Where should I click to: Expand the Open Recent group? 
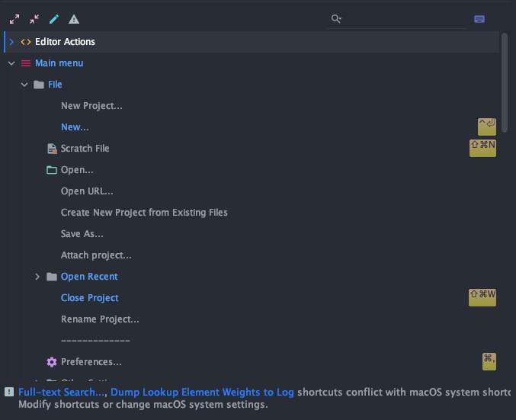(37, 277)
